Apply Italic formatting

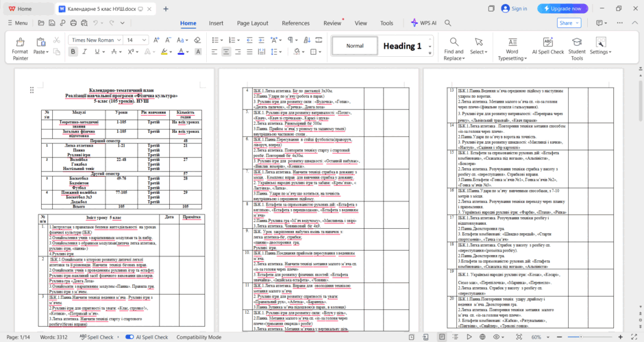point(84,52)
